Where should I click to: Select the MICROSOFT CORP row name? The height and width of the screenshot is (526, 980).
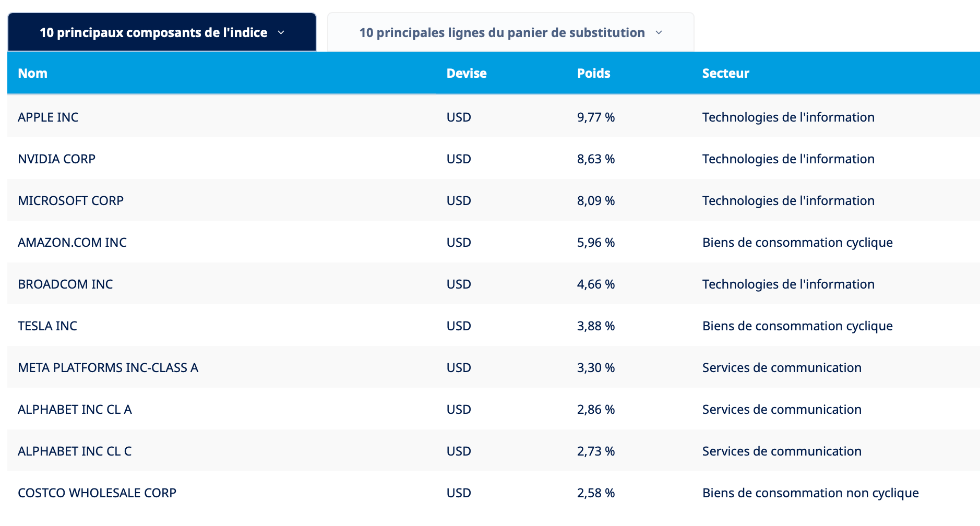[x=70, y=200]
